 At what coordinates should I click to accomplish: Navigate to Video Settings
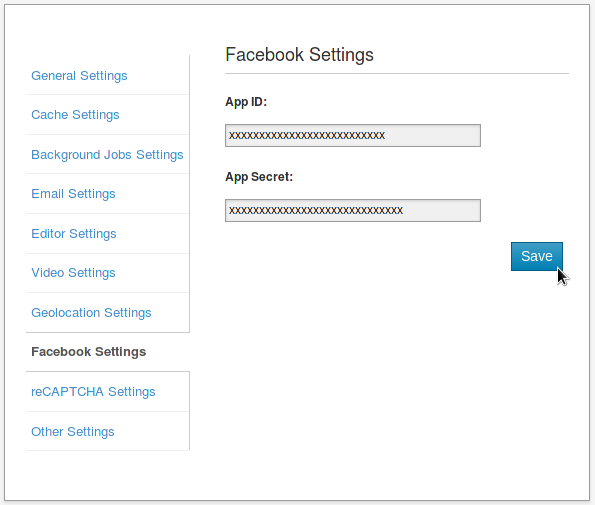click(x=73, y=273)
